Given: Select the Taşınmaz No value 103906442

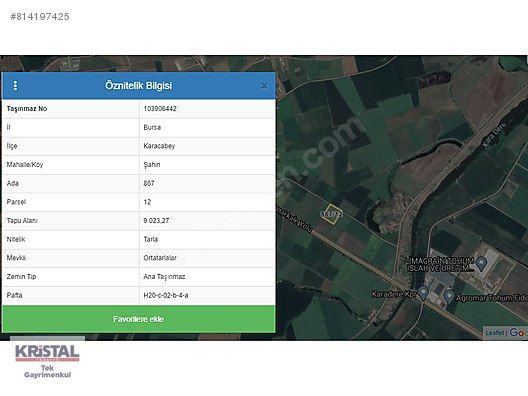Looking at the screenshot, I should [x=160, y=109].
